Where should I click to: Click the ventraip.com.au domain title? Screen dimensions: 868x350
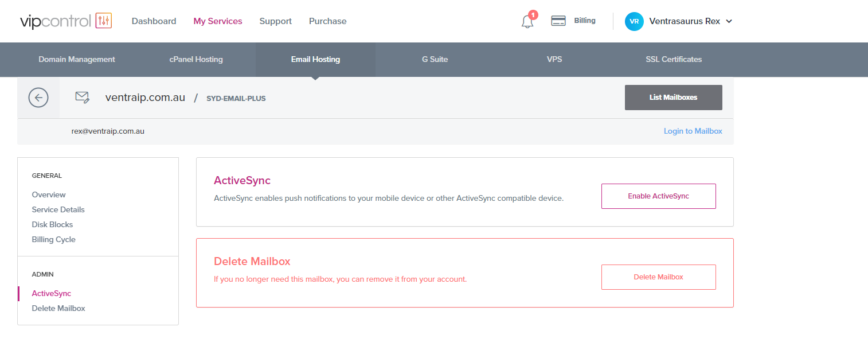tap(145, 98)
